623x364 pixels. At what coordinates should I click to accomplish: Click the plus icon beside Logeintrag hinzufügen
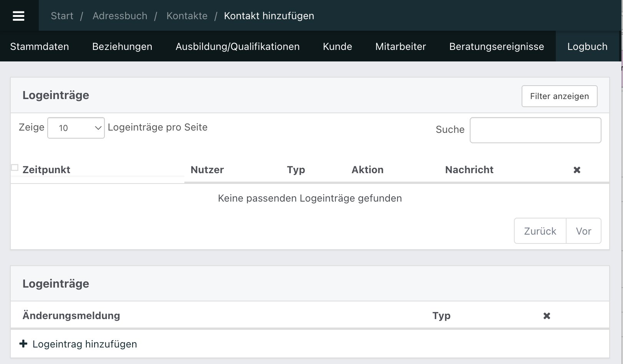(24, 344)
